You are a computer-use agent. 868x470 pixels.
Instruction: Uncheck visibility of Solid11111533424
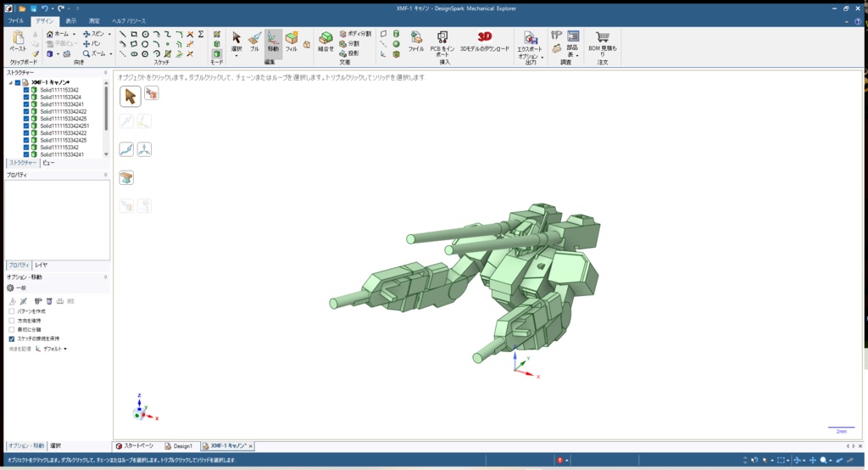click(26, 97)
